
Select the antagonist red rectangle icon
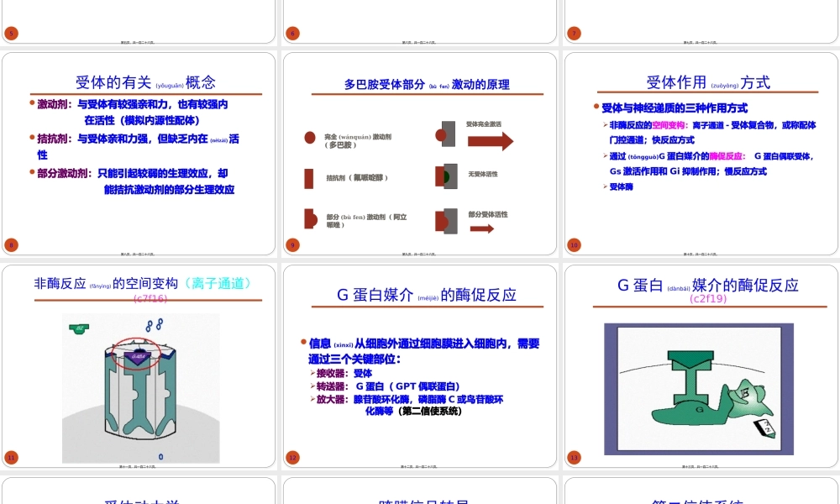[309, 176]
